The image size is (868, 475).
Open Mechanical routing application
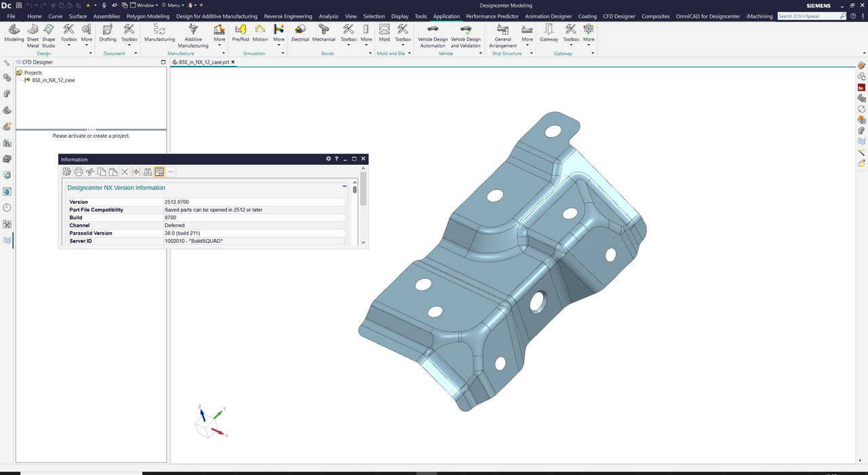pyautogui.click(x=324, y=34)
